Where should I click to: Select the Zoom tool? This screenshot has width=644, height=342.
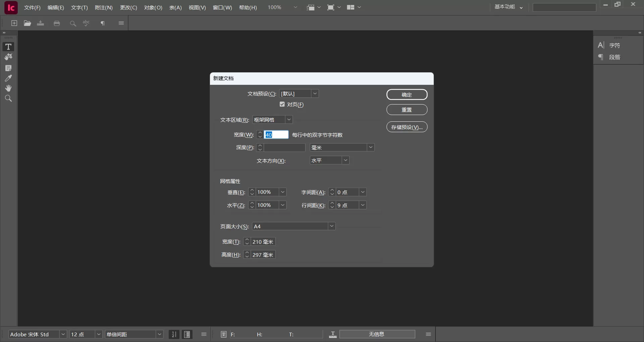click(x=8, y=98)
